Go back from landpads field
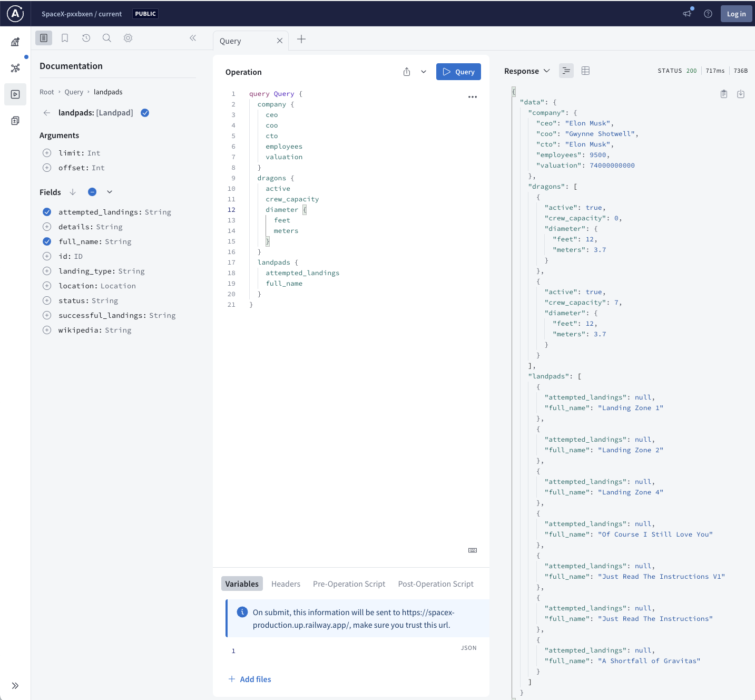 coord(47,113)
